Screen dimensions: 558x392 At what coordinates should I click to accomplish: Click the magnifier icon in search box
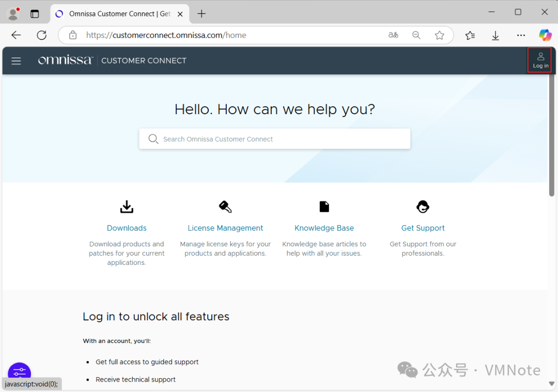point(153,139)
